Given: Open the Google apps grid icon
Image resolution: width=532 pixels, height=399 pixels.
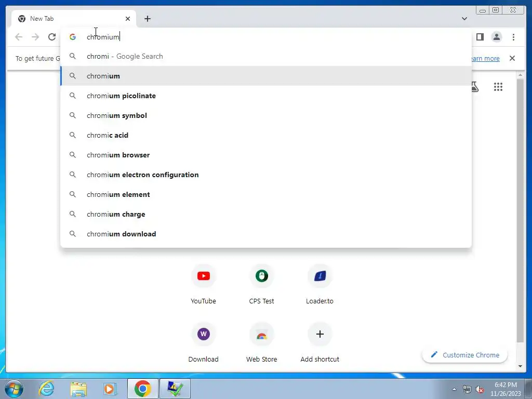Looking at the screenshot, I should click(x=498, y=87).
